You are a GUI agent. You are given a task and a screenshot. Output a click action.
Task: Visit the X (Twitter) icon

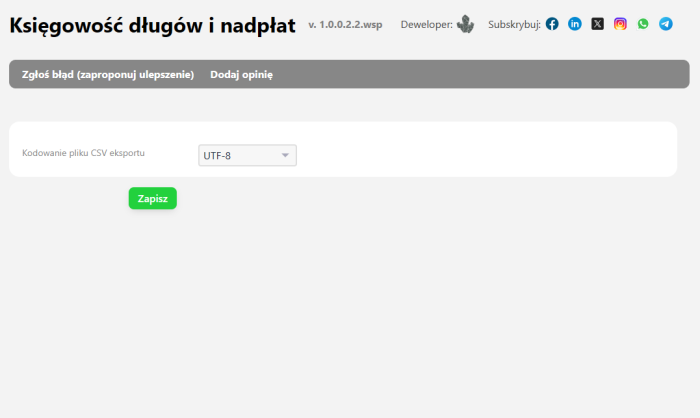[x=598, y=24]
